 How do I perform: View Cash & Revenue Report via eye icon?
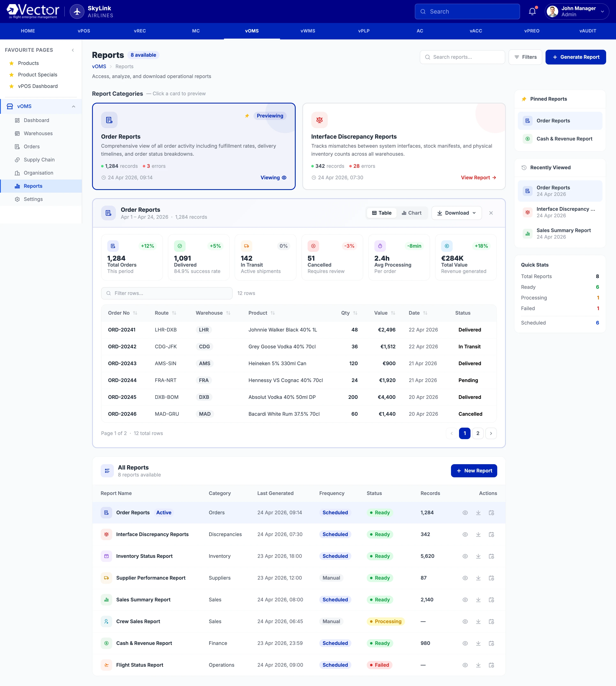click(x=465, y=643)
